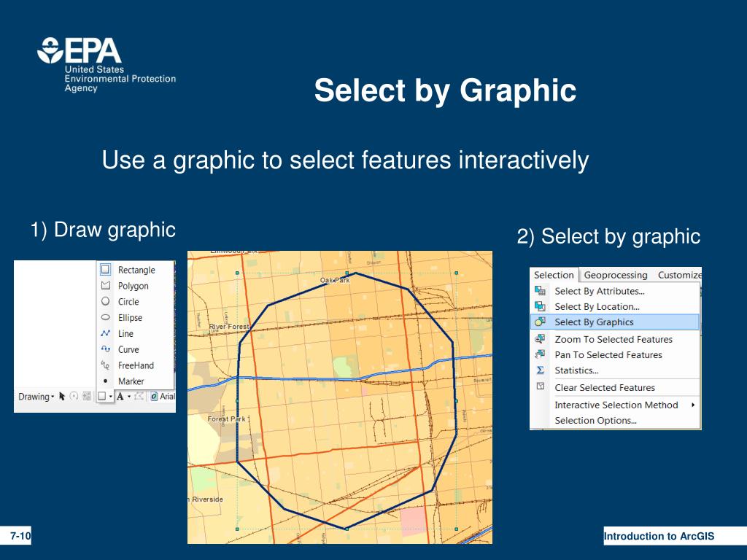Choose Select By Graphics

tap(615, 322)
